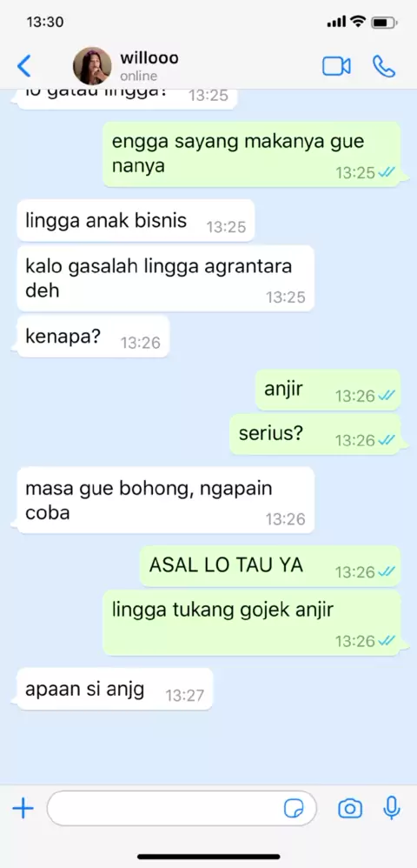Select "kalo gasalah lingga agrantara deh" message
Screen dimensions: 417x868
(165, 278)
